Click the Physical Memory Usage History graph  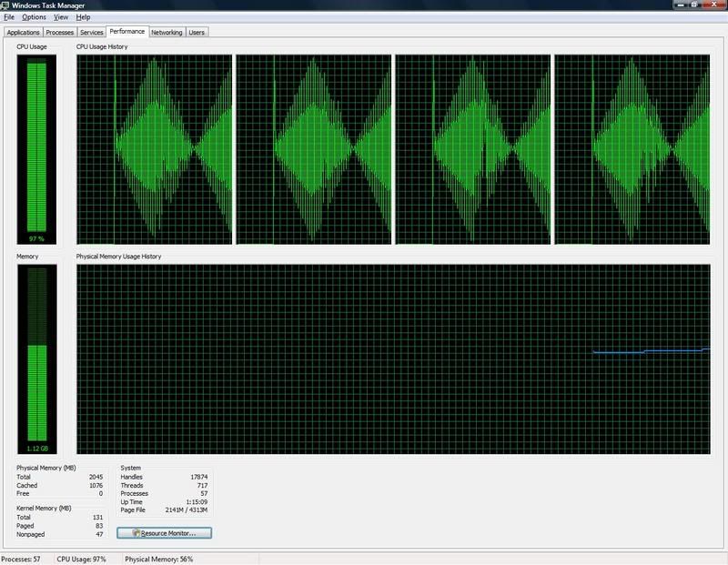point(392,359)
